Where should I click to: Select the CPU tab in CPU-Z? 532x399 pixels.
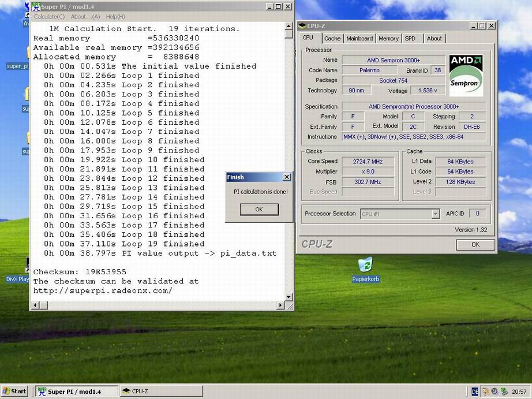[x=308, y=38]
